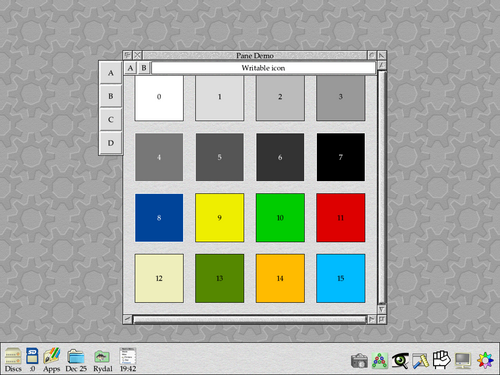Open the Dec 25 folder icon
The height and width of the screenshot is (375, 500).
(x=76, y=359)
